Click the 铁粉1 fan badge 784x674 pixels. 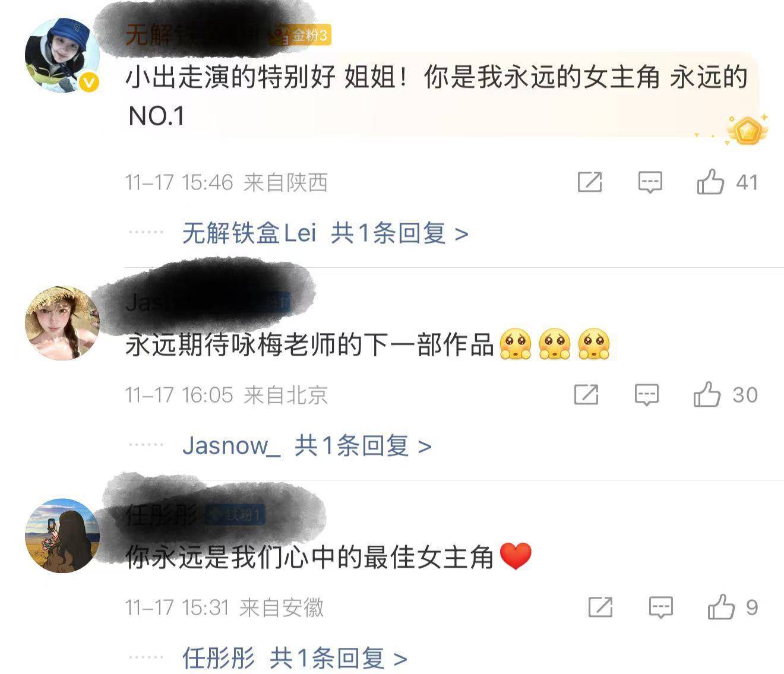tap(236, 514)
